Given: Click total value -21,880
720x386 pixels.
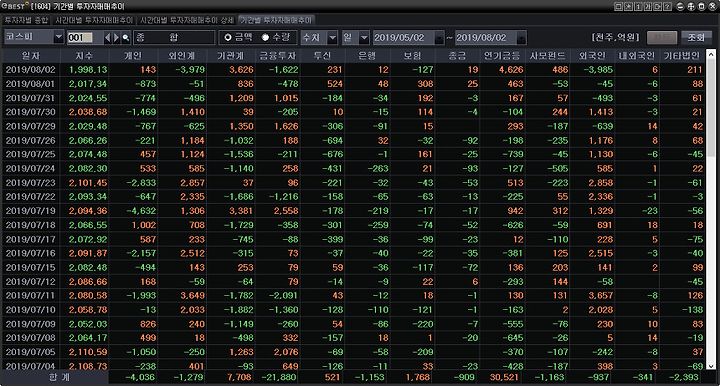Looking at the screenshot, I should 278,377.
